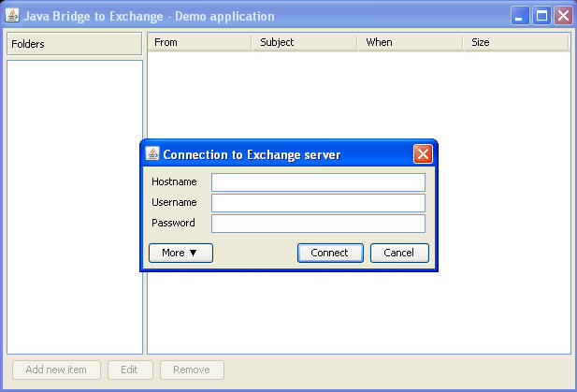
Task: Click the Folders panel header
Action: pos(74,44)
